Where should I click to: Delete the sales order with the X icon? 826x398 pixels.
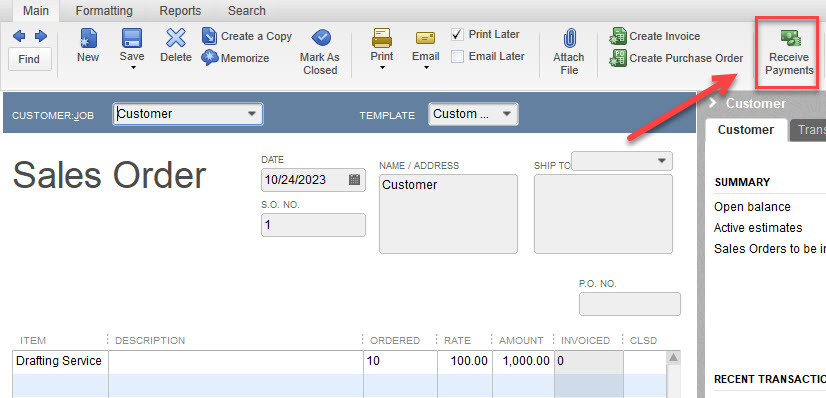[x=175, y=38]
